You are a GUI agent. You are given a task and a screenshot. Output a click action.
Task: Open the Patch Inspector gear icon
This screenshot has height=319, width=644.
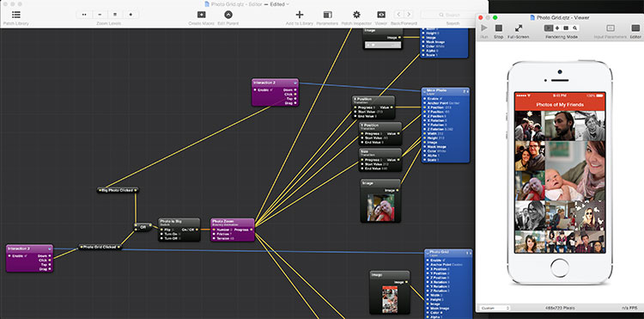[x=356, y=15]
